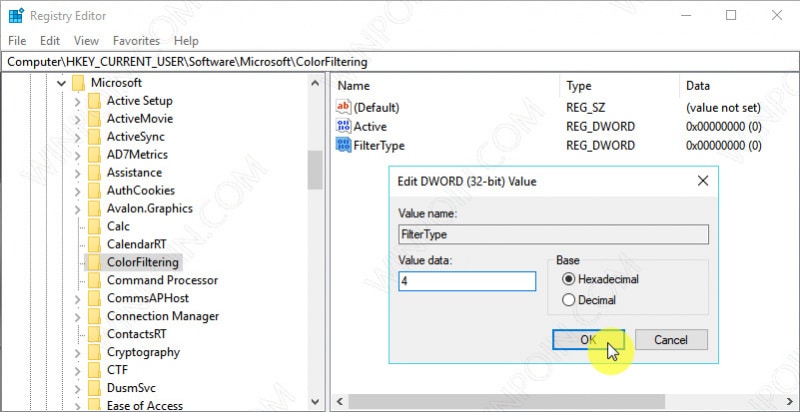The image size is (800, 412).
Task: Click Active row data 0x00000000 (0)
Action: pyautogui.click(x=723, y=126)
